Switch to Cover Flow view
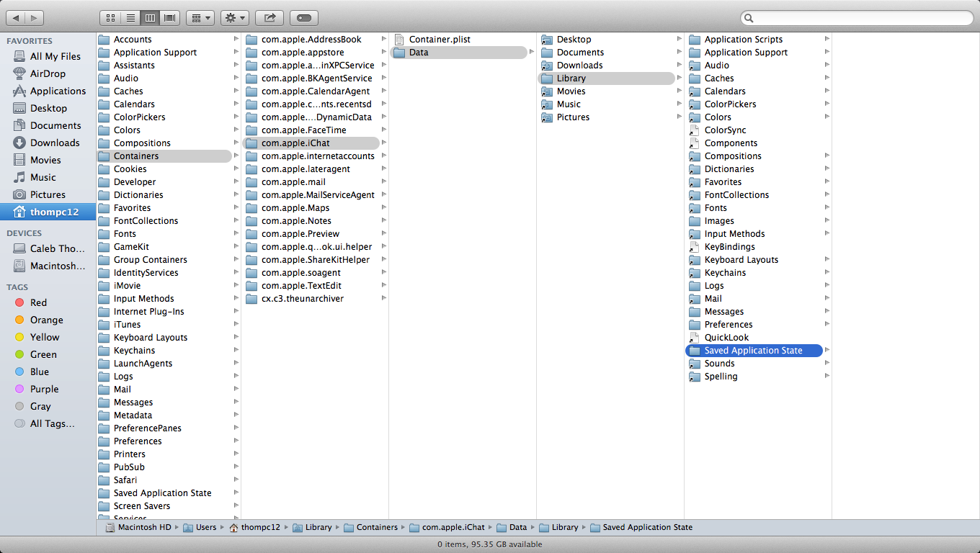Image resolution: width=980 pixels, height=553 pixels. [x=170, y=17]
